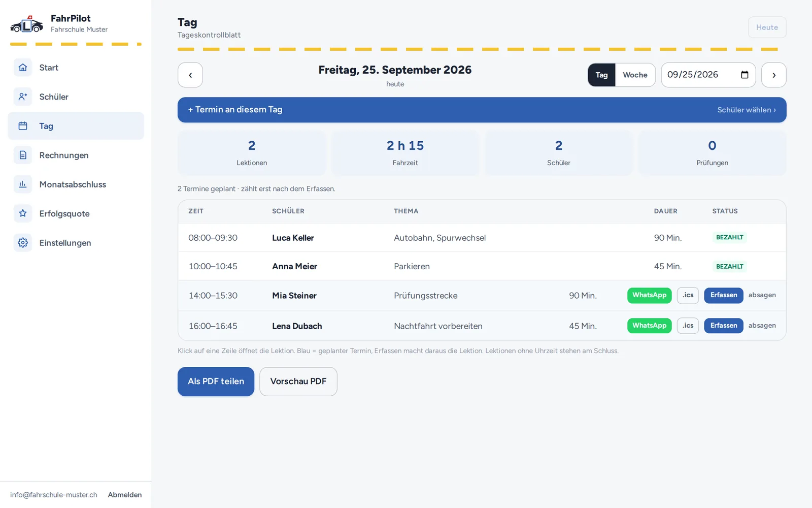Download .ics for Lena Dubach
812x508 pixels.
(x=688, y=326)
